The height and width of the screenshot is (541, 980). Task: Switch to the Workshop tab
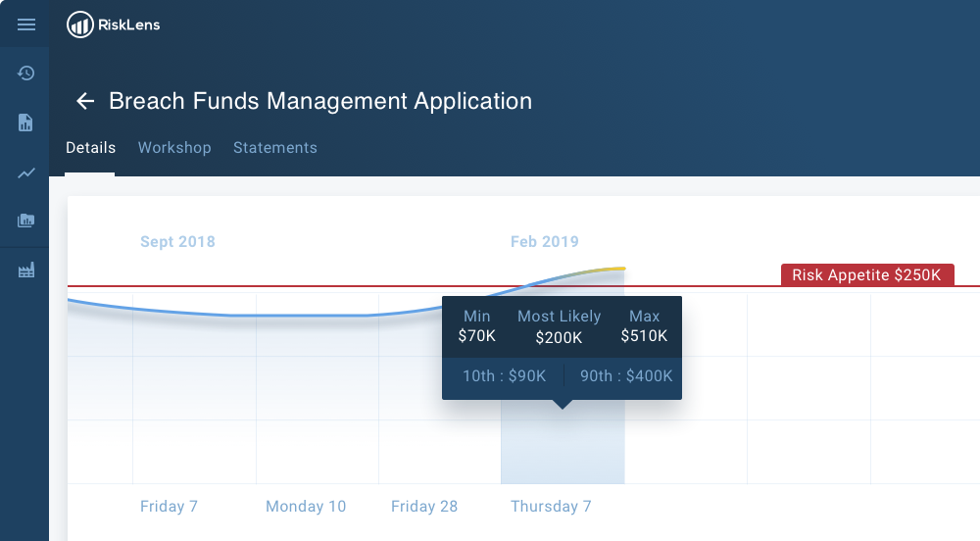tap(174, 148)
